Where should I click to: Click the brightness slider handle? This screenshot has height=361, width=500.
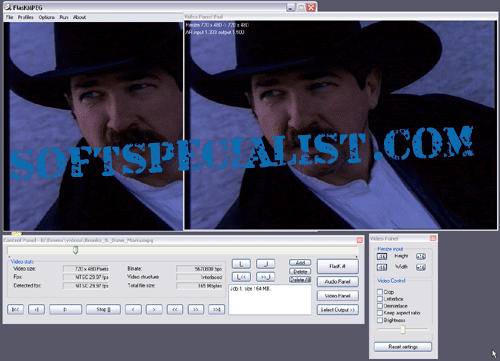coord(403,329)
